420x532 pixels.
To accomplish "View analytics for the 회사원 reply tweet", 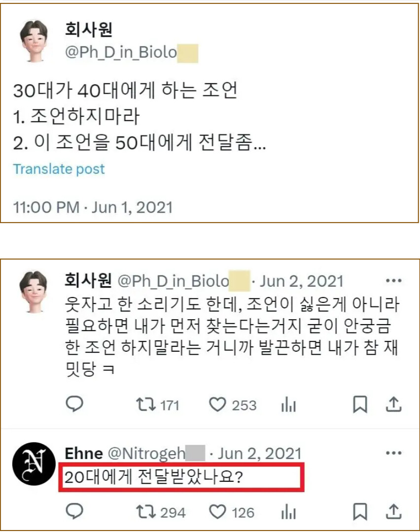I will click(x=288, y=404).
